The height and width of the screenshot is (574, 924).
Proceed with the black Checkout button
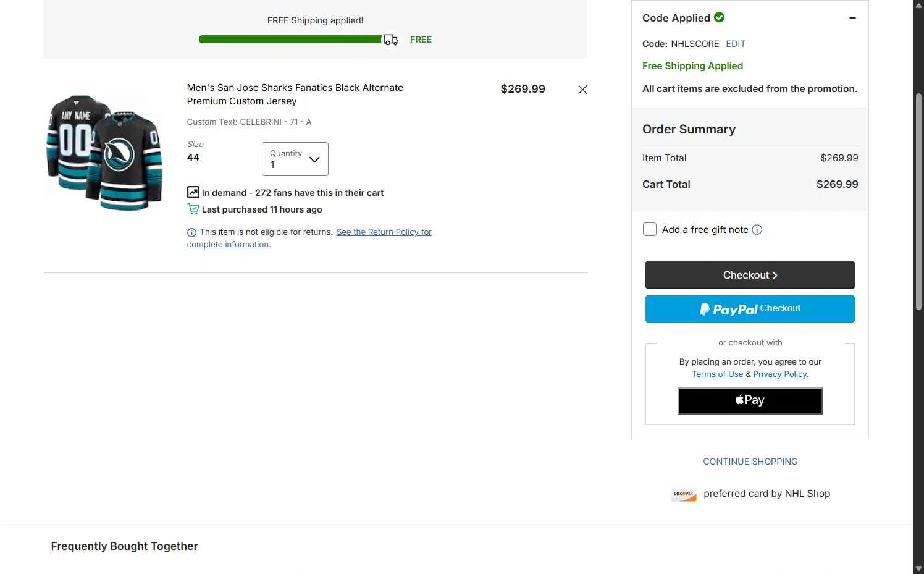click(x=750, y=275)
